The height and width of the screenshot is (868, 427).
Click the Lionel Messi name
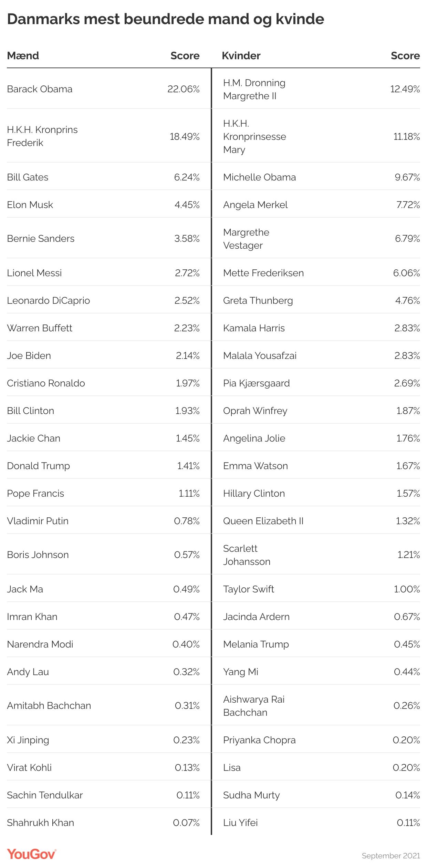pos(34,273)
